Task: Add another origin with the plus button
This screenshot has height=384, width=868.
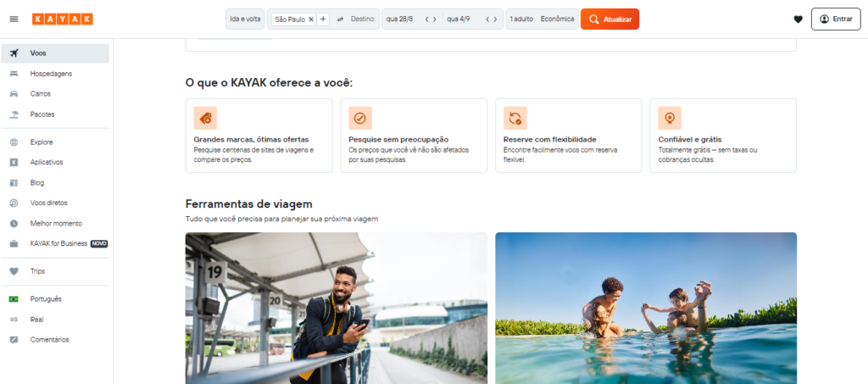Action: [x=323, y=19]
